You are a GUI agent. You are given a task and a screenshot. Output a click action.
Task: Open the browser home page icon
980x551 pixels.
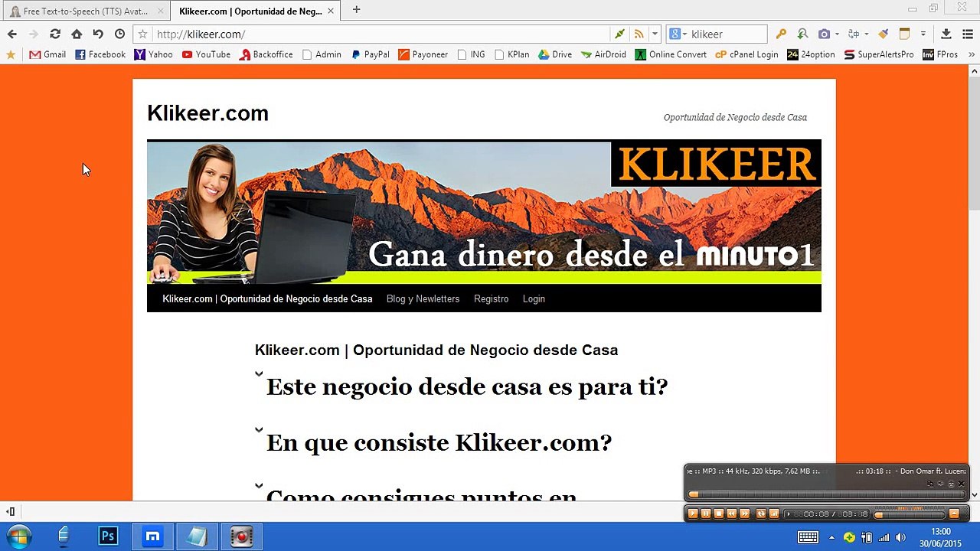click(x=77, y=34)
